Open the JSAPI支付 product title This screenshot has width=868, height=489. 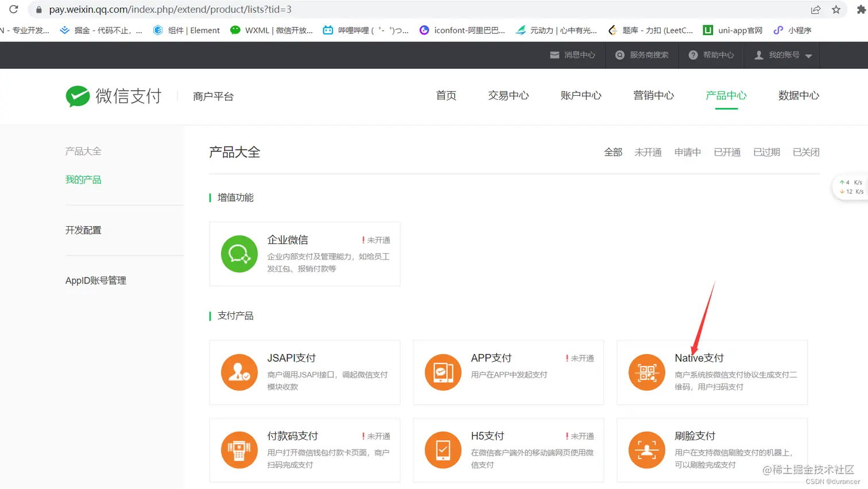point(292,358)
